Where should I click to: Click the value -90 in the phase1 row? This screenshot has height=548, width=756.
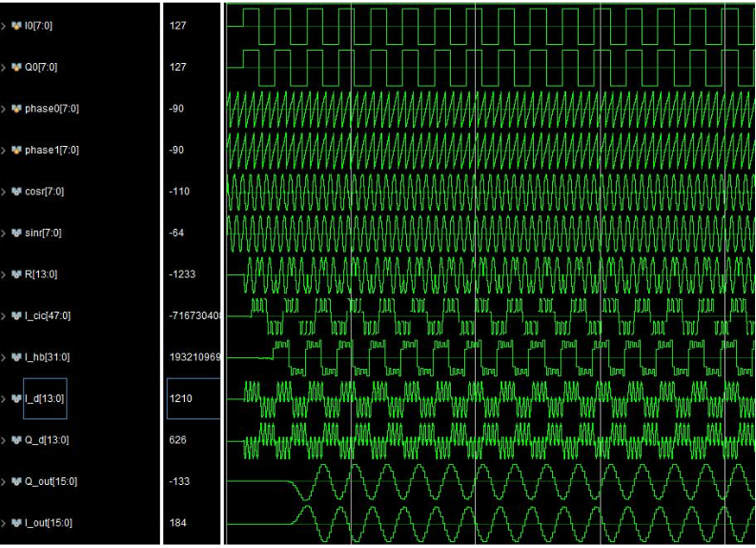coord(176,150)
